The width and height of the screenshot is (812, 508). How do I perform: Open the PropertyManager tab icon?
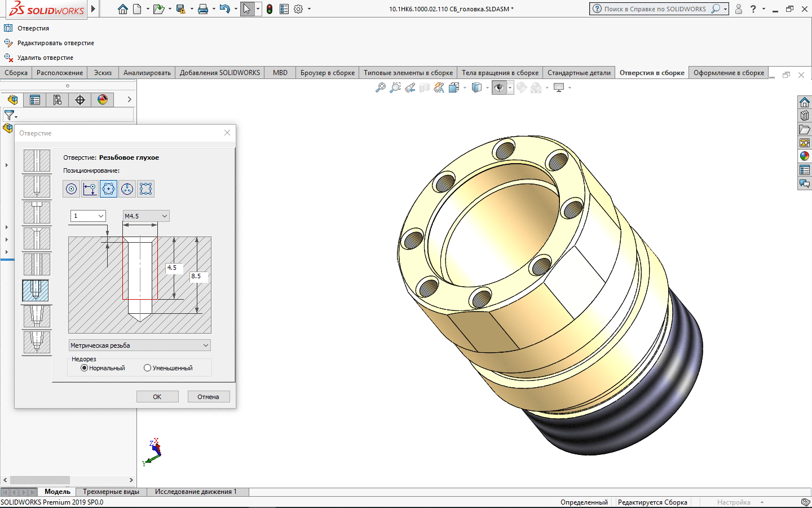[x=35, y=100]
